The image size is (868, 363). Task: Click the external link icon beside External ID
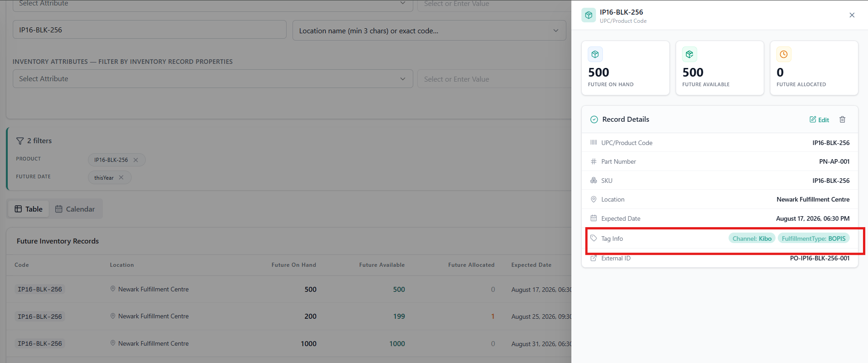(x=594, y=258)
